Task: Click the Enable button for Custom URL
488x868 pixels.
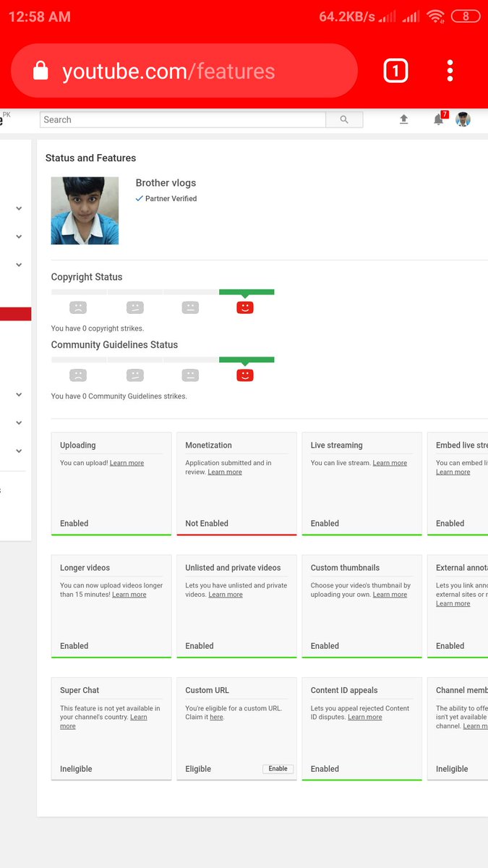Action: tap(278, 769)
